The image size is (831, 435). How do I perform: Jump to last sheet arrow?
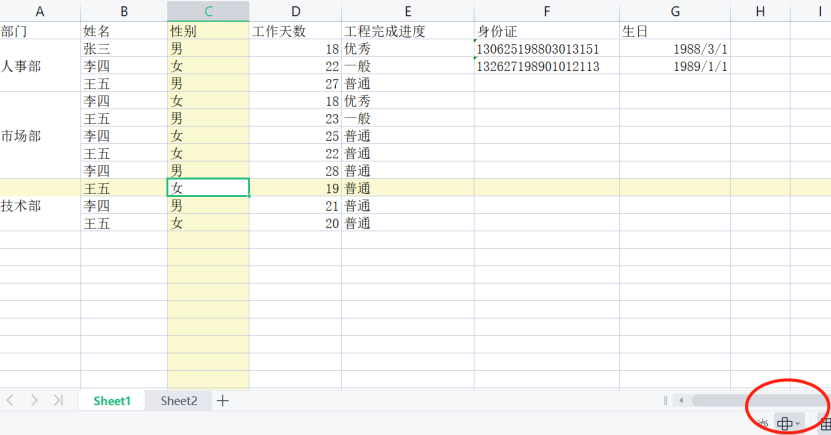58,401
